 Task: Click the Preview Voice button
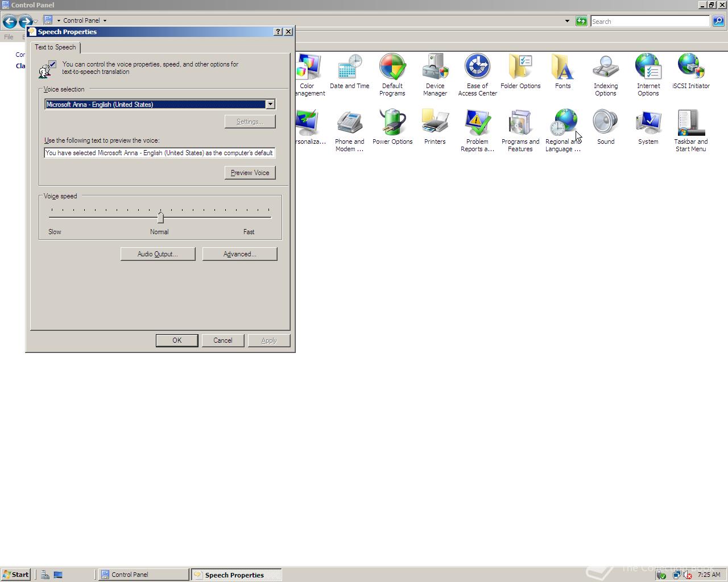point(250,173)
